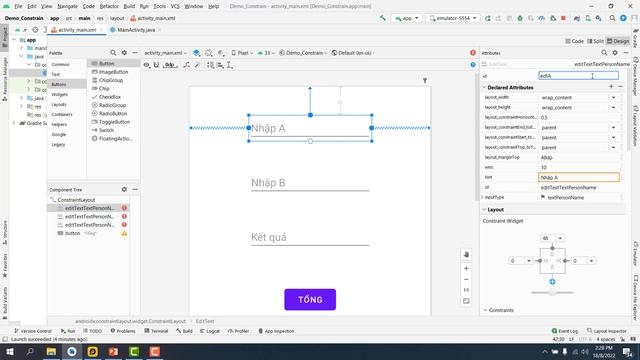Select the Text palette category
640x360 pixels.
coord(56,74)
